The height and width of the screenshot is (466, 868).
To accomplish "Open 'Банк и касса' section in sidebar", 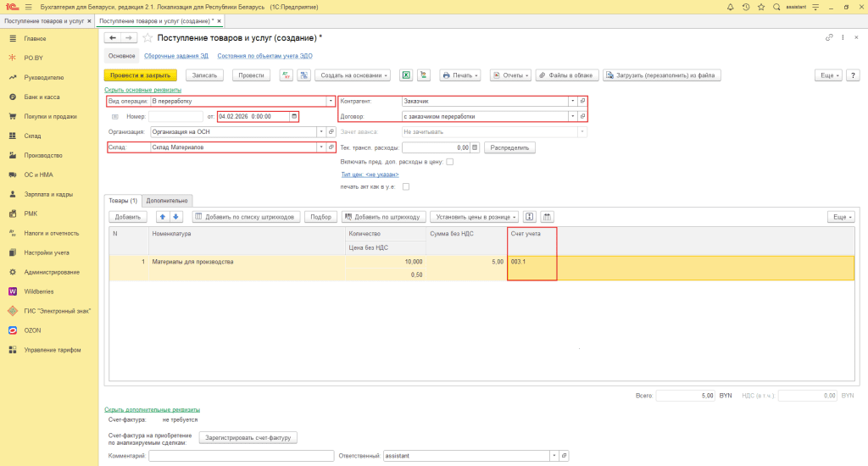I will point(40,97).
